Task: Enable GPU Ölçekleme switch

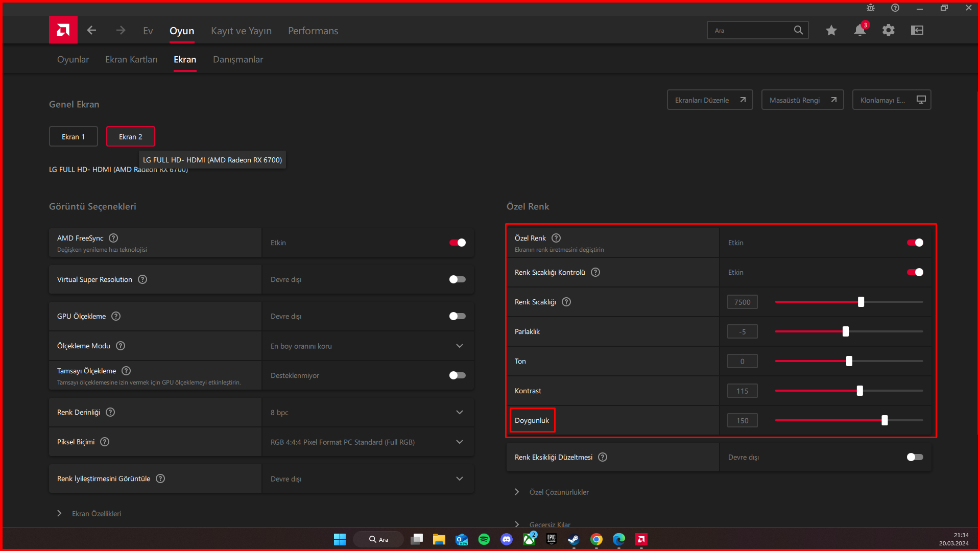Action: pos(457,316)
